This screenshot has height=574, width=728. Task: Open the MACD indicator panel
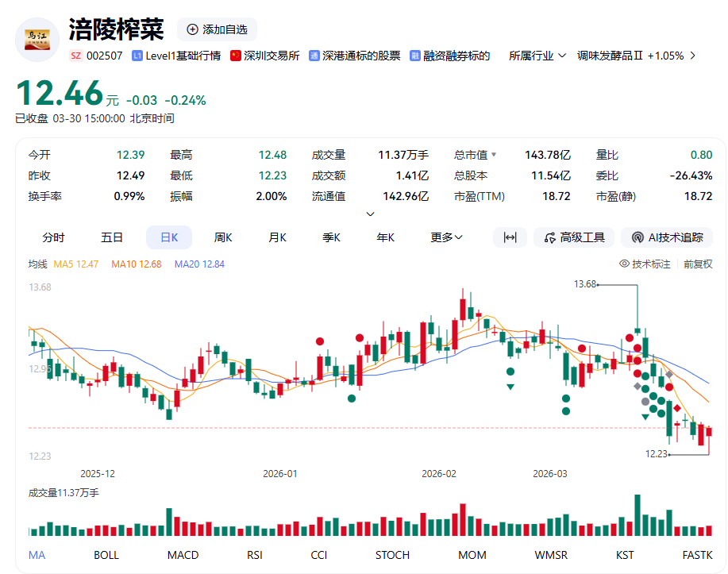(x=183, y=555)
